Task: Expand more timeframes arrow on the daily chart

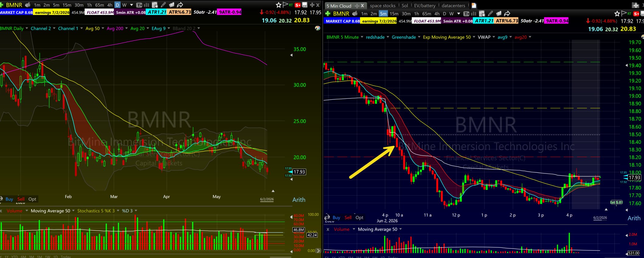Action: click(131, 5)
